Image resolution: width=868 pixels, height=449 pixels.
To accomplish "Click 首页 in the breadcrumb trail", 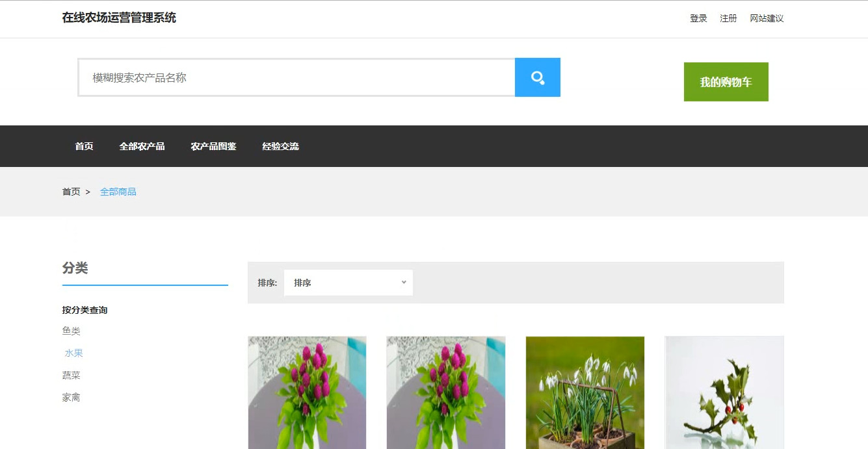I will click(72, 192).
